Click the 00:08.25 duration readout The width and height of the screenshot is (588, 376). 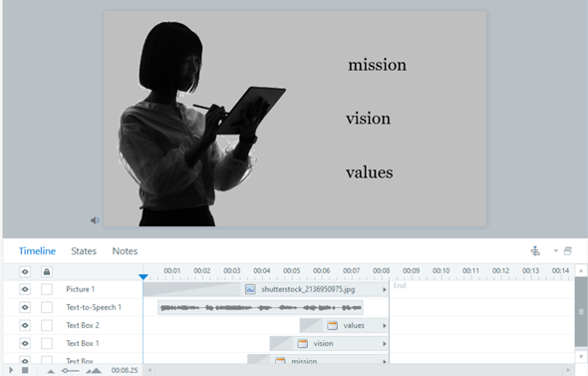coord(125,371)
